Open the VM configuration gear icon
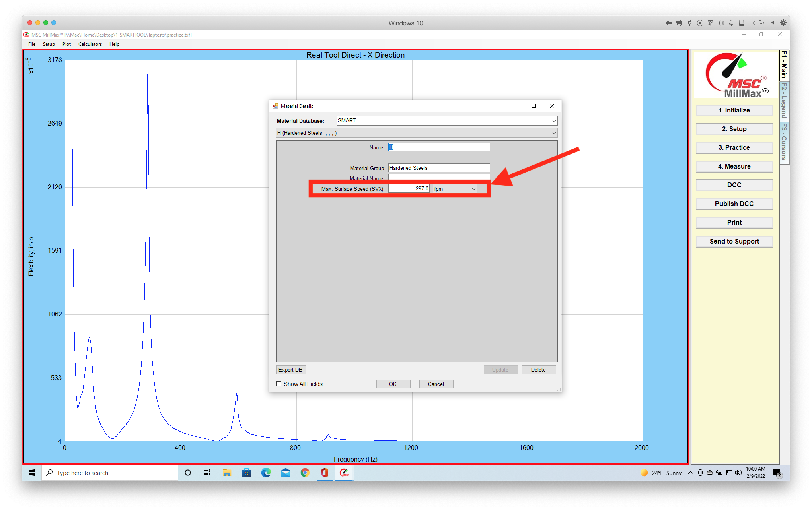Viewport: 812px width, 510px height. coord(783,23)
